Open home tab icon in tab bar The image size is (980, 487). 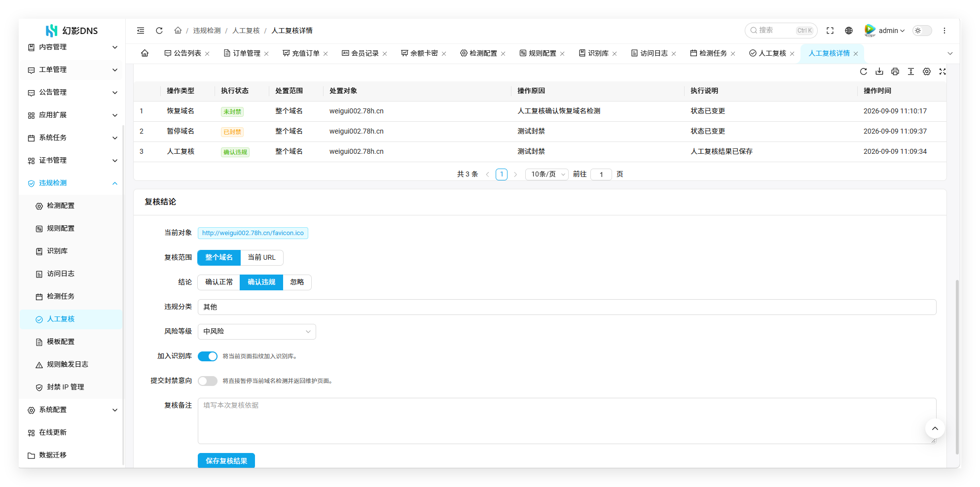(145, 53)
